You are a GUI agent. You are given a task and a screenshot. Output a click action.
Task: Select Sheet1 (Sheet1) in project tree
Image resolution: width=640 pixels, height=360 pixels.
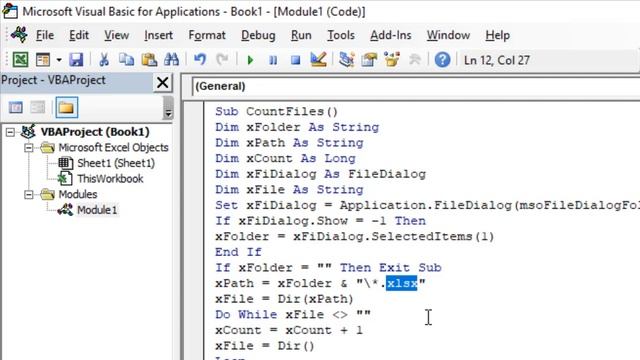click(x=116, y=163)
